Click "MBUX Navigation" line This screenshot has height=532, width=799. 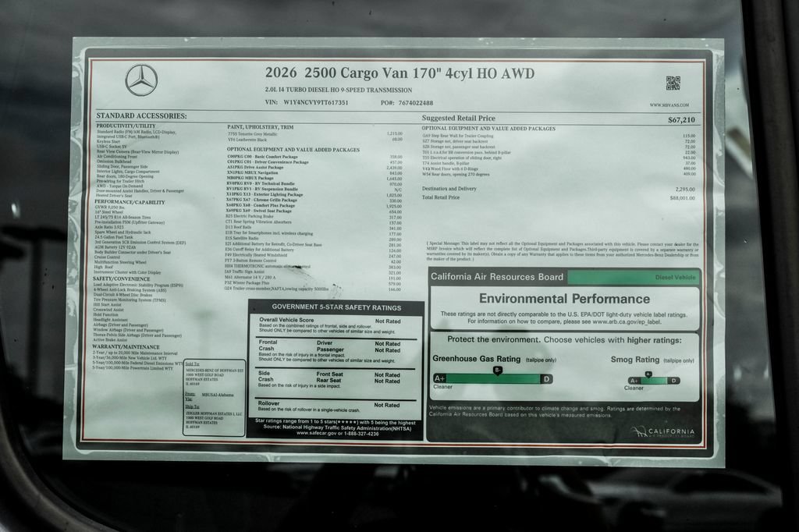[252, 172]
